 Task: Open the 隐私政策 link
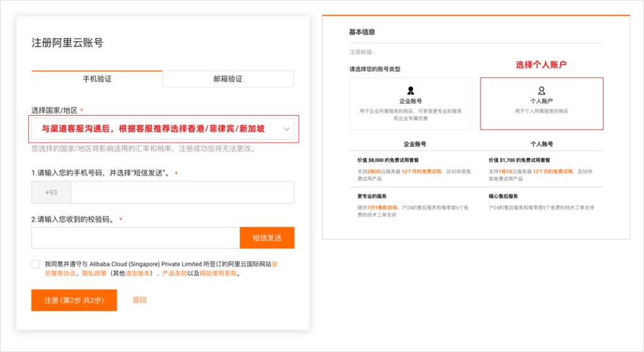pos(94,273)
